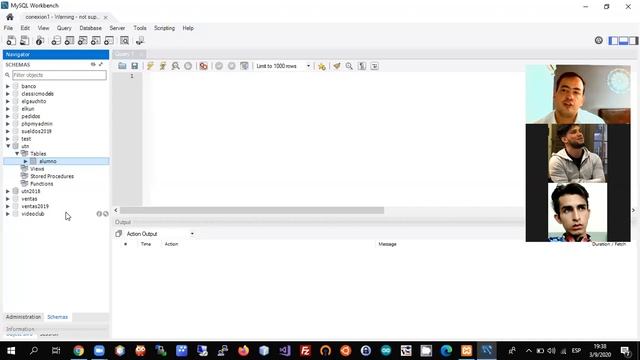Expand the phpmyadmin schema
Screen dimensions: 640x360
(x=8, y=124)
